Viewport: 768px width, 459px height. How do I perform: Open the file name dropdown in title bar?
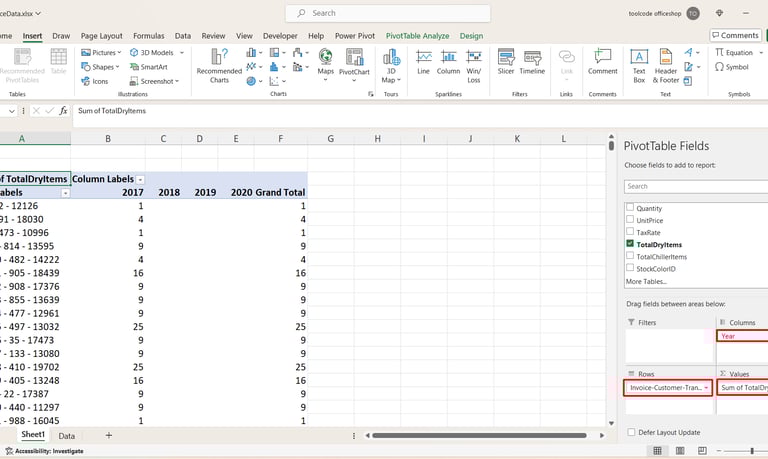[x=38, y=14]
